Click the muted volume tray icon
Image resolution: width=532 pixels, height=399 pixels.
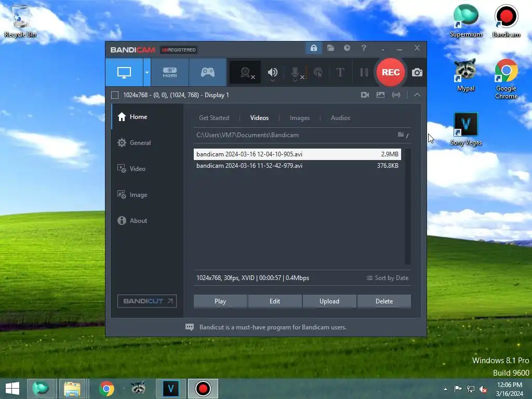pos(483,389)
